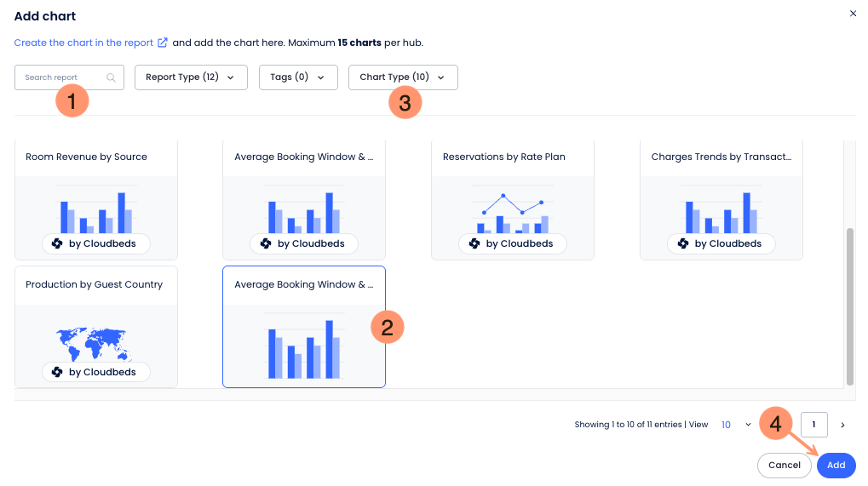This screenshot has width=868, height=486.
Task: Click the world map icon in Production by Guest Country
Action: coord(94,345)
